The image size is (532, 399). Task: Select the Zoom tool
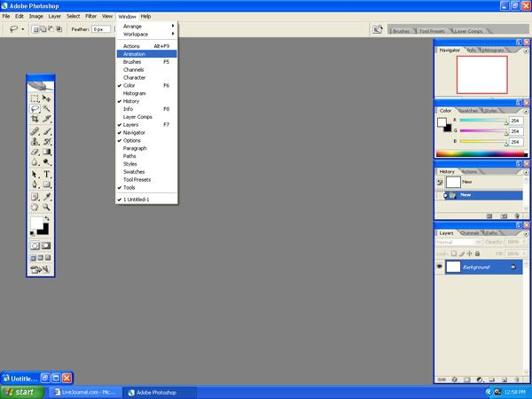(x=46, y=207)
